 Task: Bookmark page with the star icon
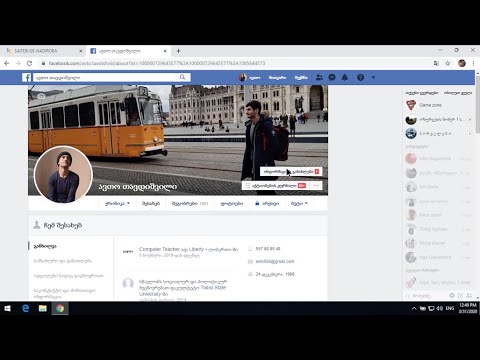(448, 63)
